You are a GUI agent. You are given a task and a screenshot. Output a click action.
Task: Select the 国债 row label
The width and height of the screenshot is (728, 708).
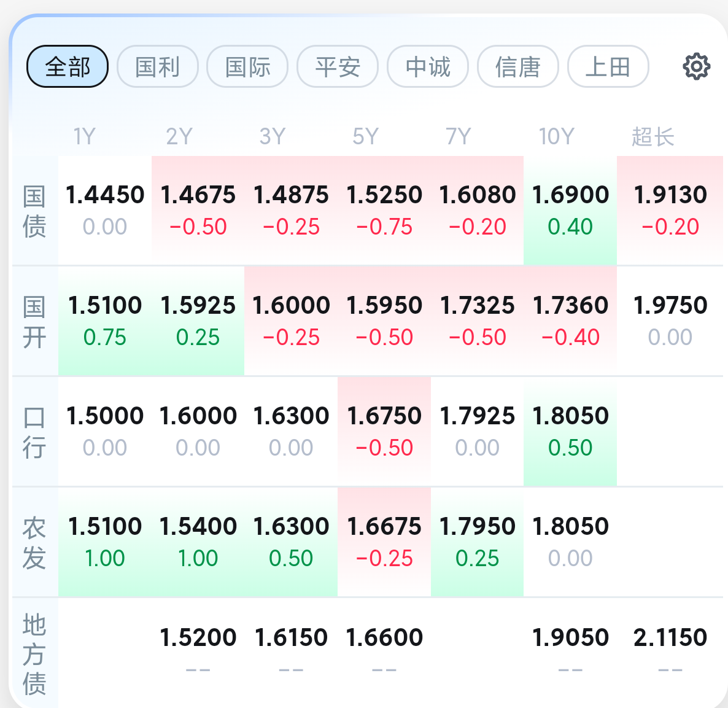click(x=34, y=211)
